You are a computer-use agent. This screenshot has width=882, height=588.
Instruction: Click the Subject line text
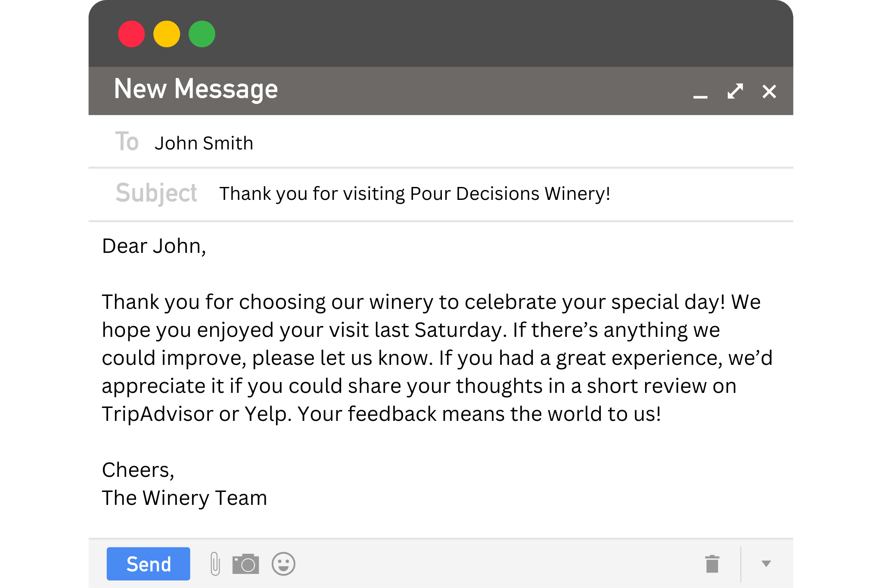coord(414,194)
